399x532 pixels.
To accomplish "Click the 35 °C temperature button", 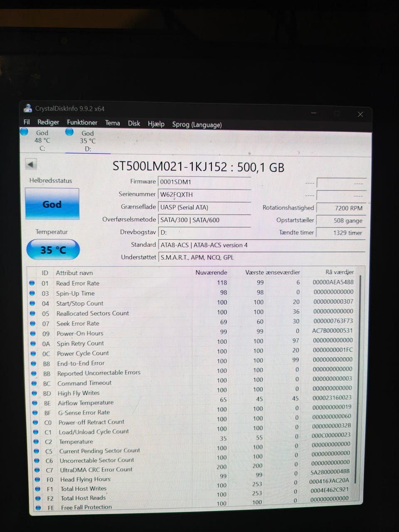I will [x=53, y=250].
